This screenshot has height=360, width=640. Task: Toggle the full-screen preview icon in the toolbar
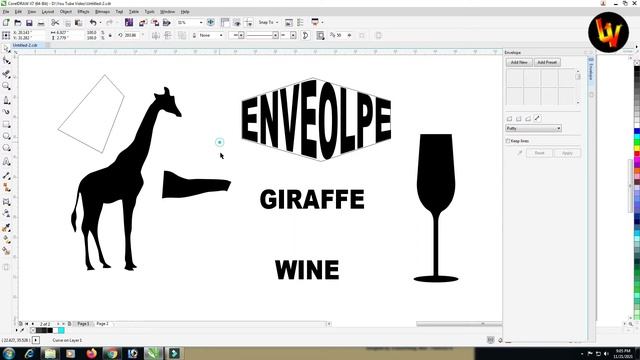coord(211,22)
